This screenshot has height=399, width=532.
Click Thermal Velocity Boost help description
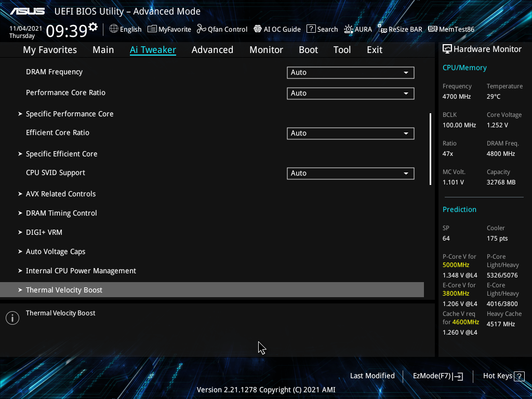point(61,313)
